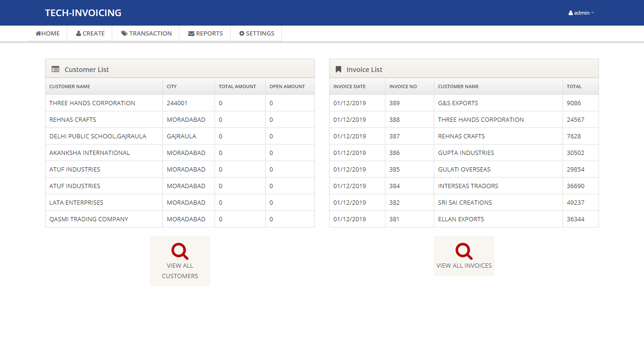Screen dimensions: 644x353
Task: Click the city value 244001
Action: [x=177, y=103]
